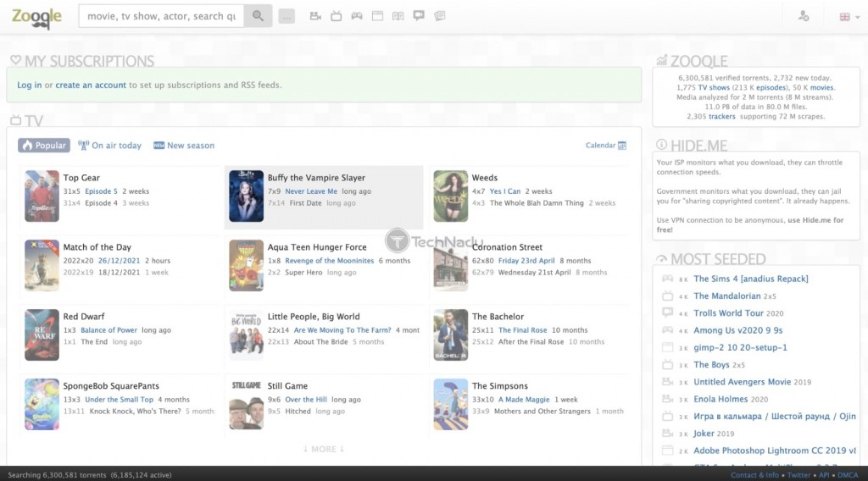Image resolution: width=868 pixels, height=481 pixels.
Task: Open the Weeds poster thumbnail
Action: coord(451,196)
